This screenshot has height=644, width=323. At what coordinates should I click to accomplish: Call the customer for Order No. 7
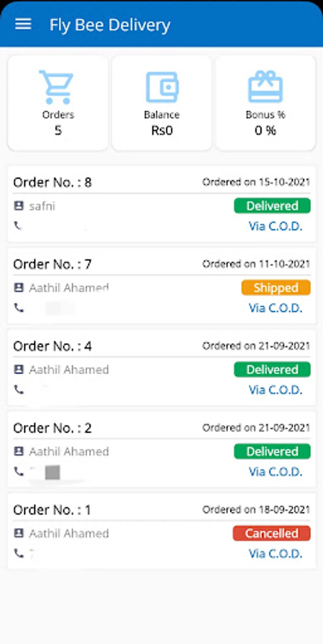(19, 308)
